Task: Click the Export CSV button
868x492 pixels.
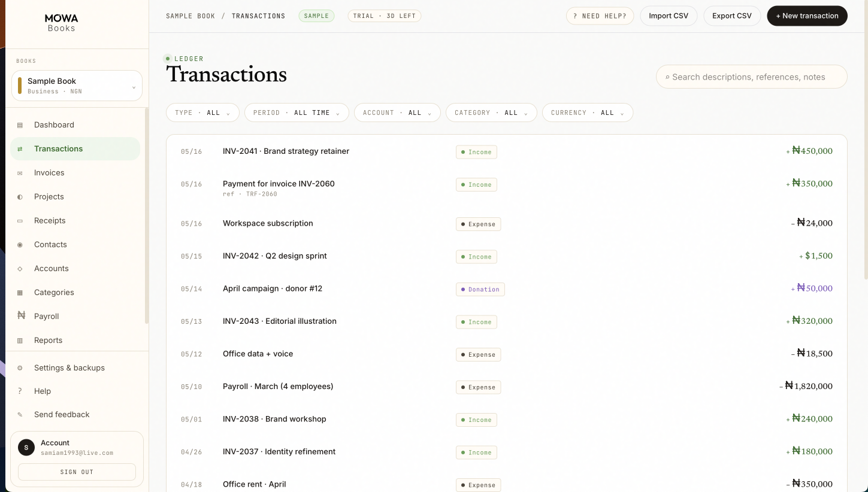Action: (x=732, y=16)
